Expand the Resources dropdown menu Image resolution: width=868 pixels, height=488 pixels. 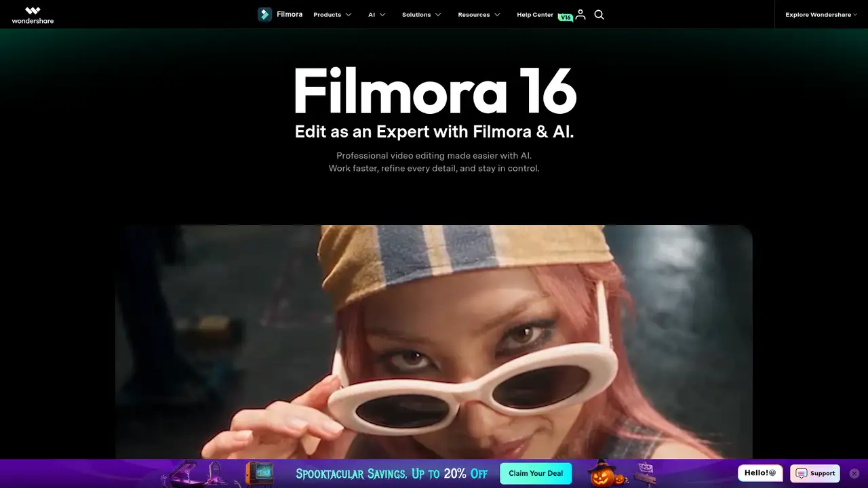(479, 14)
